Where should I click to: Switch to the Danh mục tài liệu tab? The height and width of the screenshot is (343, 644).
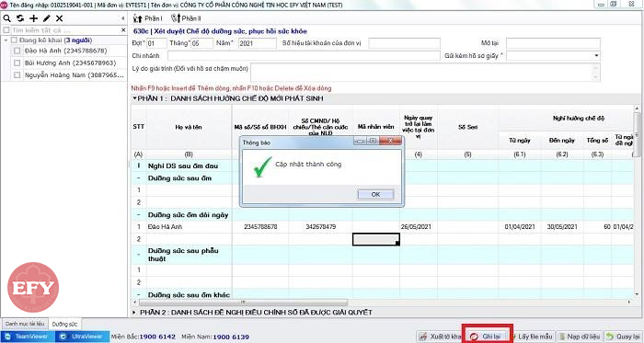[25, 324]
